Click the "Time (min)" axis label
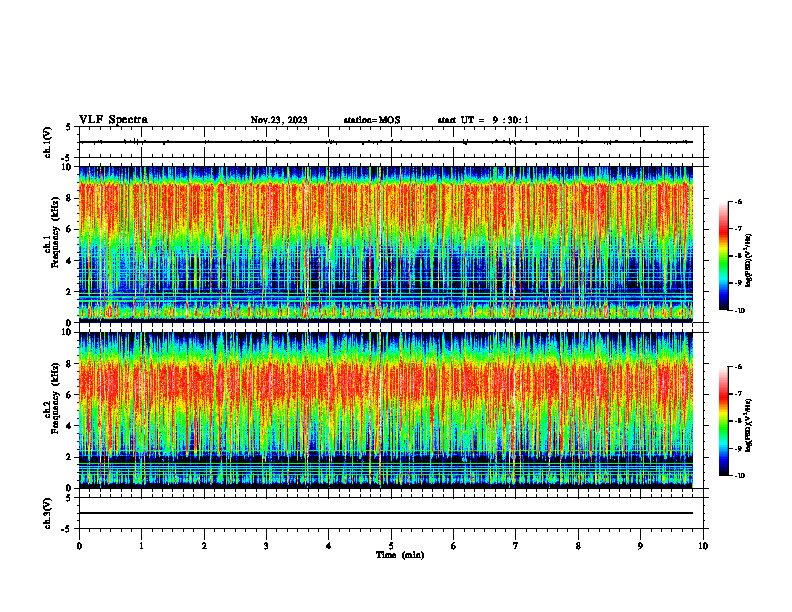 tap(400, 555)
